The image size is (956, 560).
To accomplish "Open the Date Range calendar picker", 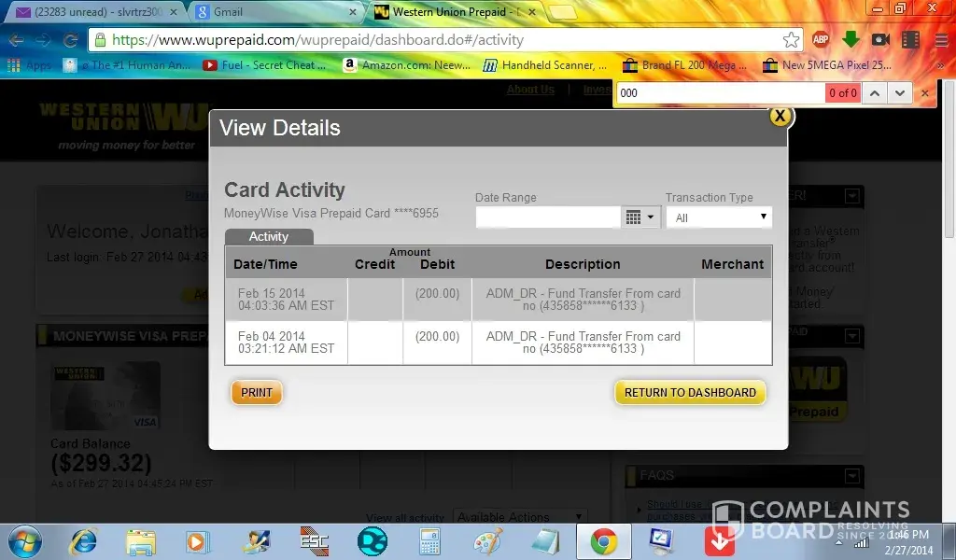I will coord(640,217).
